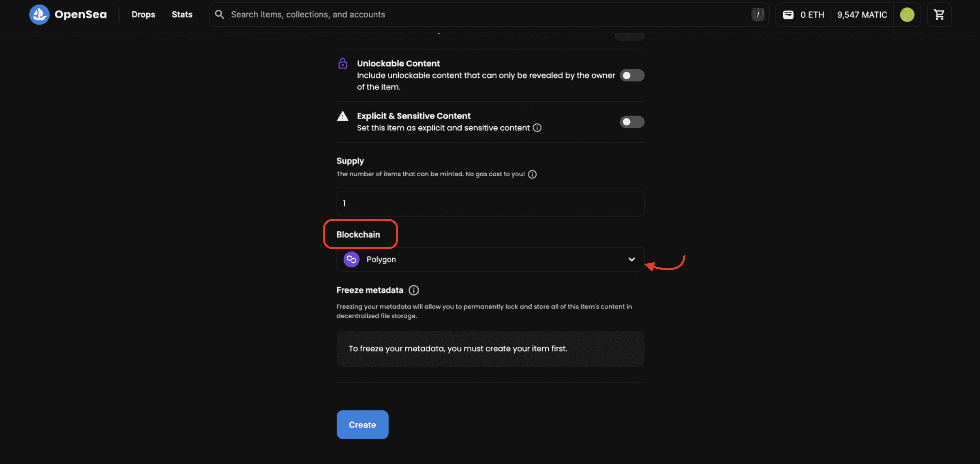
Task: Click the Supply number input field
Action: pyautogui.click(x=490, y=203)
